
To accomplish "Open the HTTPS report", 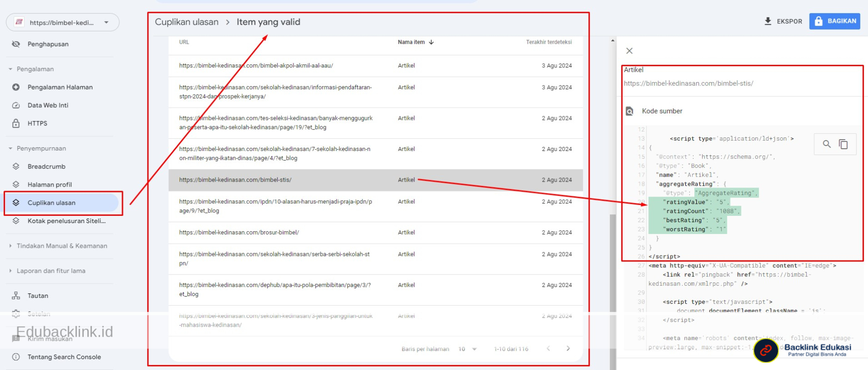I will [x=37, y=123].
